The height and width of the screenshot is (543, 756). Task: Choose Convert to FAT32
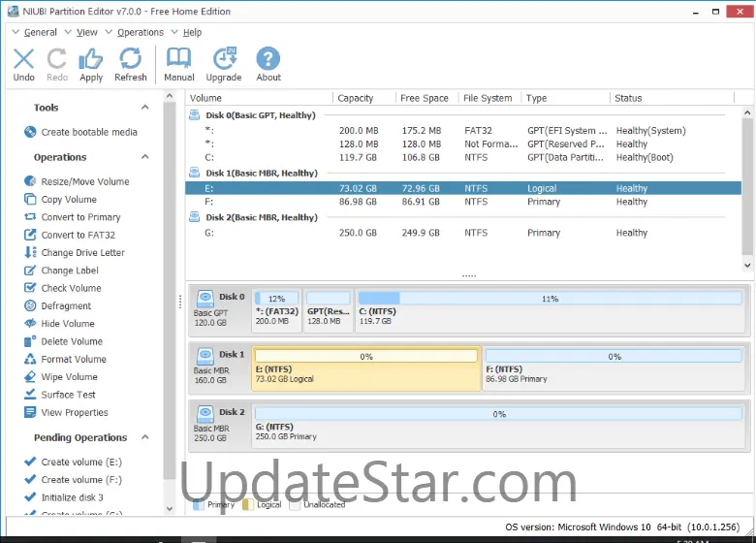tap(70, 236)
